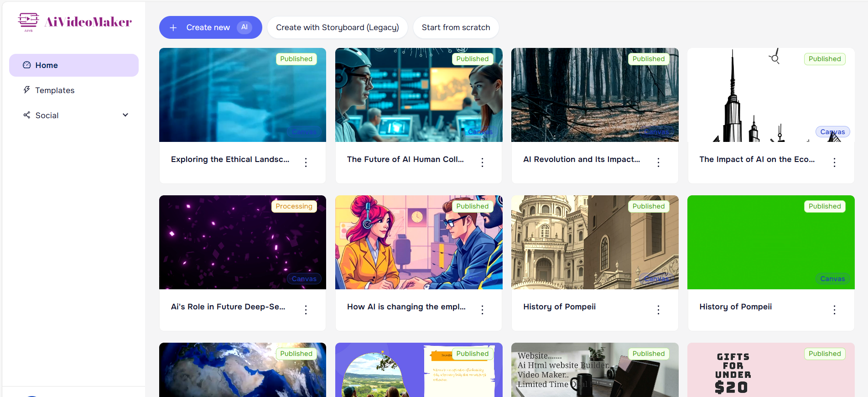Expand the Social menu chevron
868x397 pixels.
[x=125, y=115]
